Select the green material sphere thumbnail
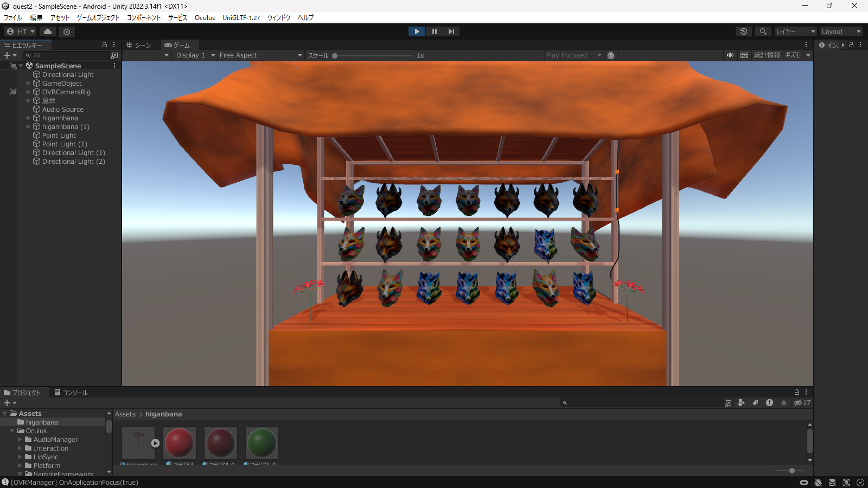 click(x=261, y=442)
